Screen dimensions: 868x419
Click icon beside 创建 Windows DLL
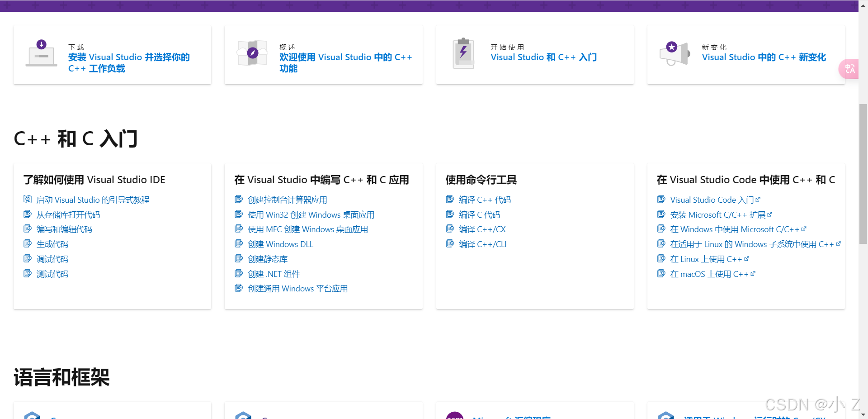[239, 243]
